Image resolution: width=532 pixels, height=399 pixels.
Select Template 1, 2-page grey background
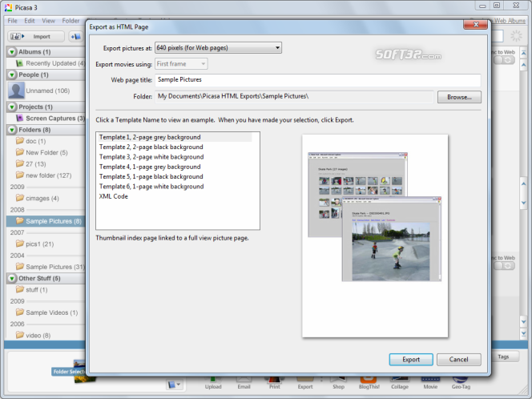pyautogui.click(x=175, y=137)
